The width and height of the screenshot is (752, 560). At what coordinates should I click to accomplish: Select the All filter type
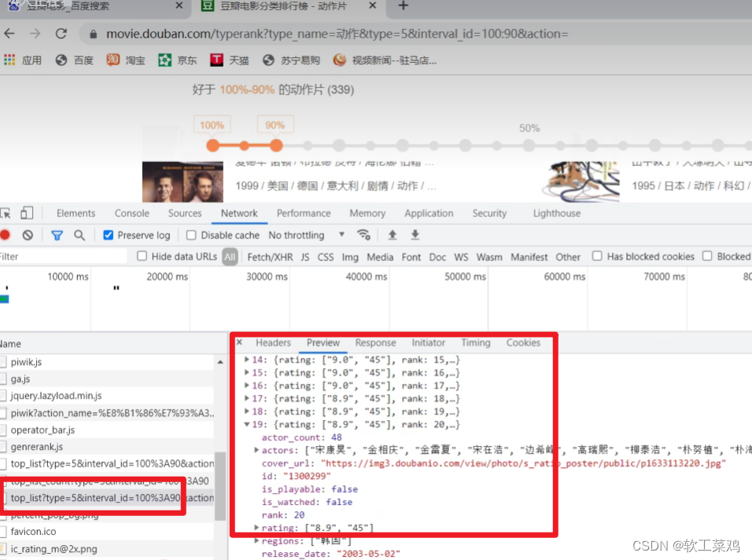230,257
